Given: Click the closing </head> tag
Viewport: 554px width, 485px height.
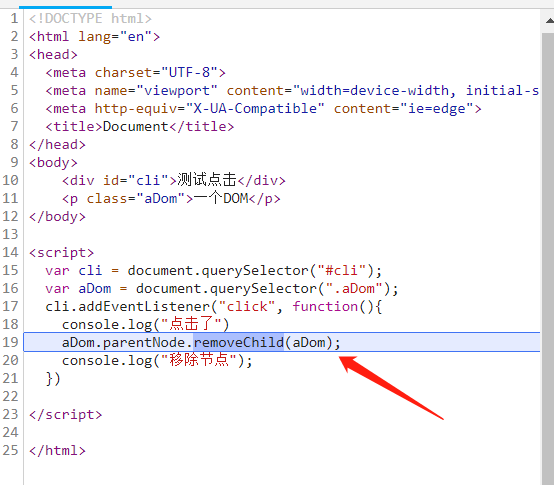Looking at the screenshot, I should pyautogui.click(x=57, y=144).
